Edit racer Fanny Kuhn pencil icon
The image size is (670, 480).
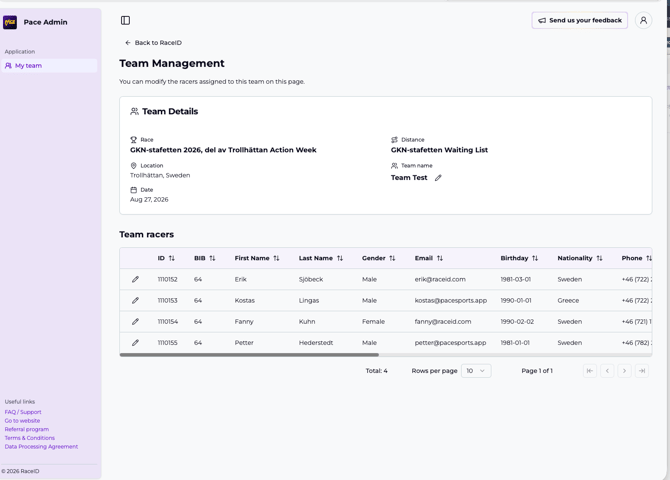135,321
